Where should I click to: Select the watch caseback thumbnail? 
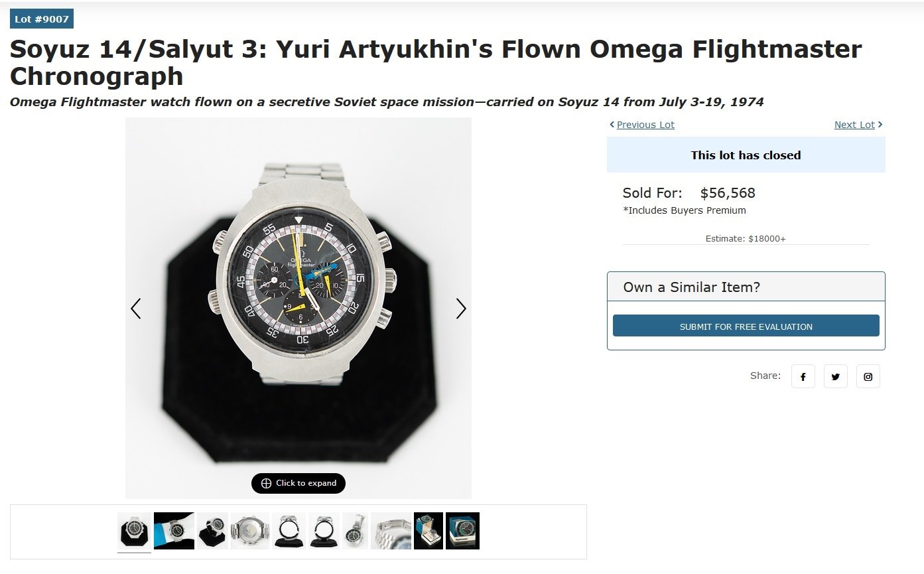(250, 531)
